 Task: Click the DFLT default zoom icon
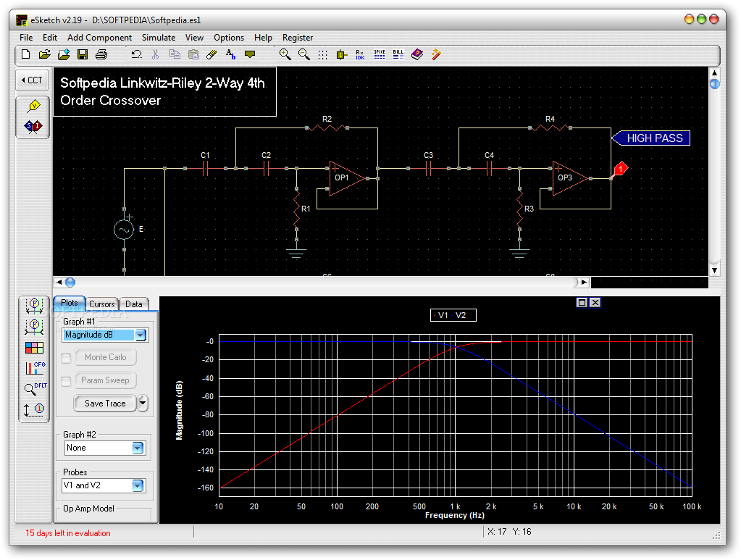33,388
